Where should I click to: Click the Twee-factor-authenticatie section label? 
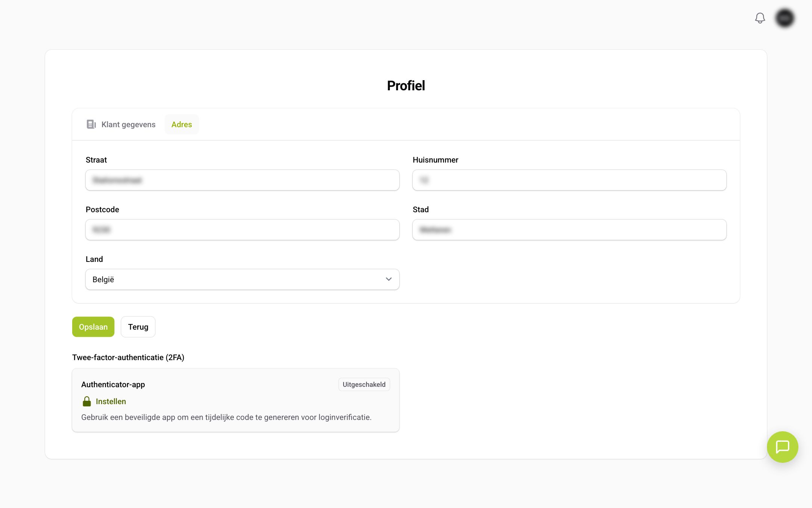(128, 357)
